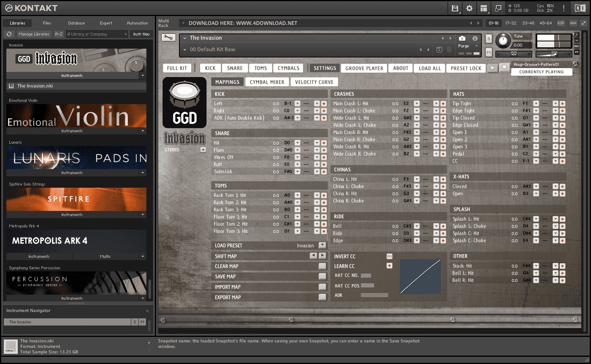The image size is (591, 364).
Task: Click learn button for Snare Flam
Action: coord(324,150)
